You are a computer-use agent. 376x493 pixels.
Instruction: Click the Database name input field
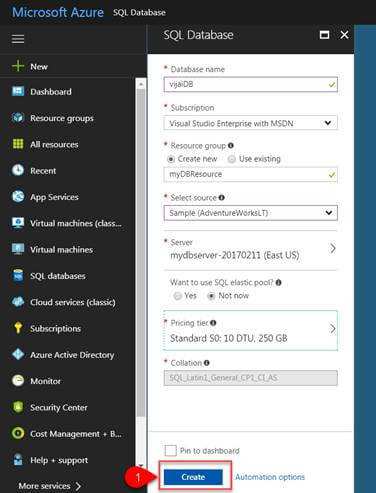tap(250, 84)
